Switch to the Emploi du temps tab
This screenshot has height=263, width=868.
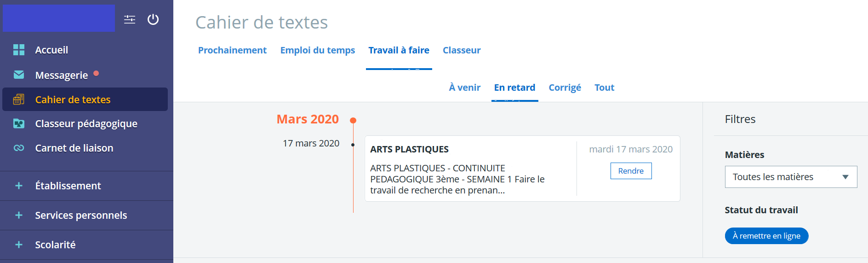click(x=318, y=50)
